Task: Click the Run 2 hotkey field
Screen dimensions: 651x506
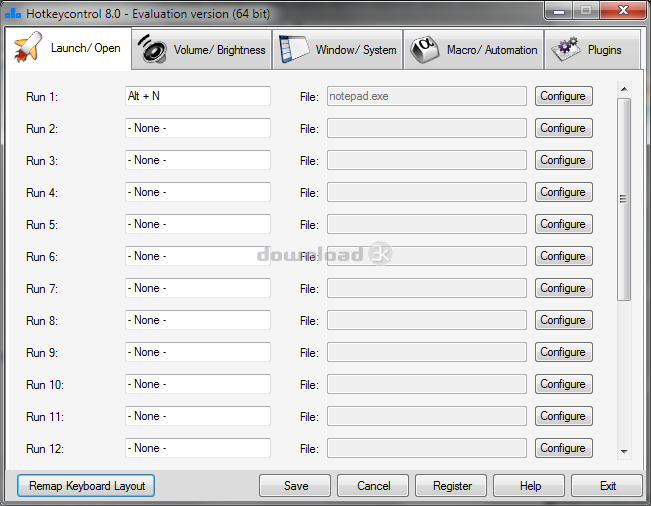Action: (x=198, y=128)
